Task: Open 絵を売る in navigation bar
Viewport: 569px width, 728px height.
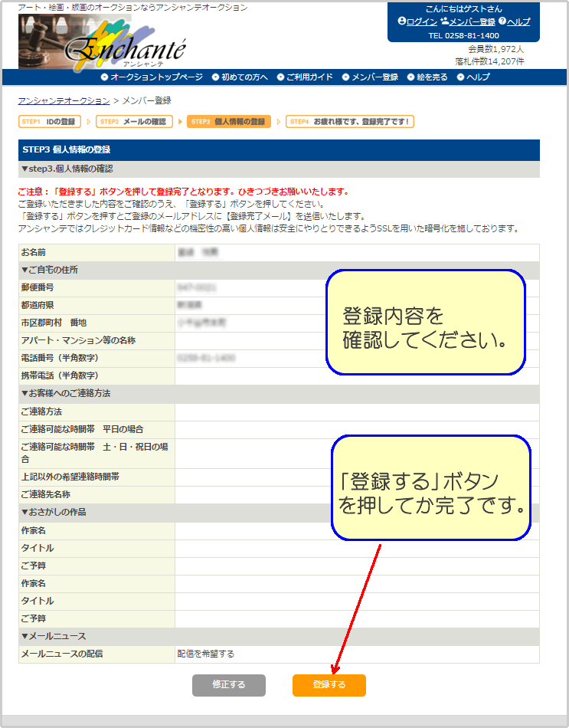Action: click(432, 77)
